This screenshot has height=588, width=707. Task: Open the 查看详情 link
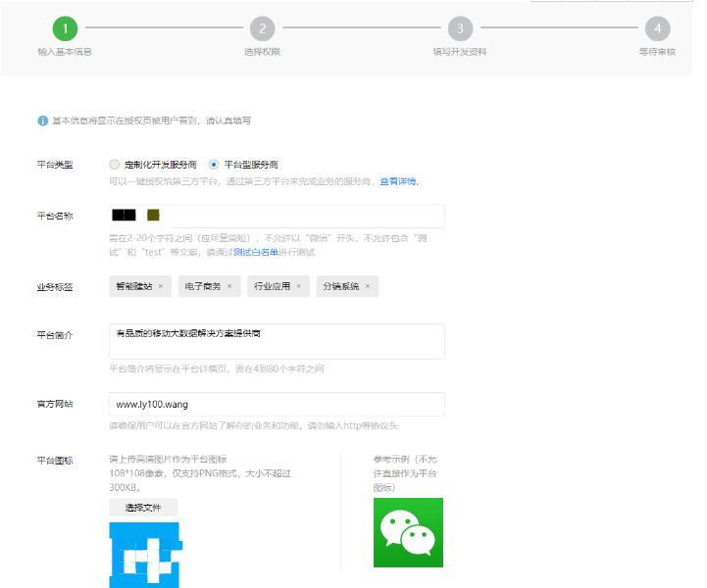tap(398, 181)
